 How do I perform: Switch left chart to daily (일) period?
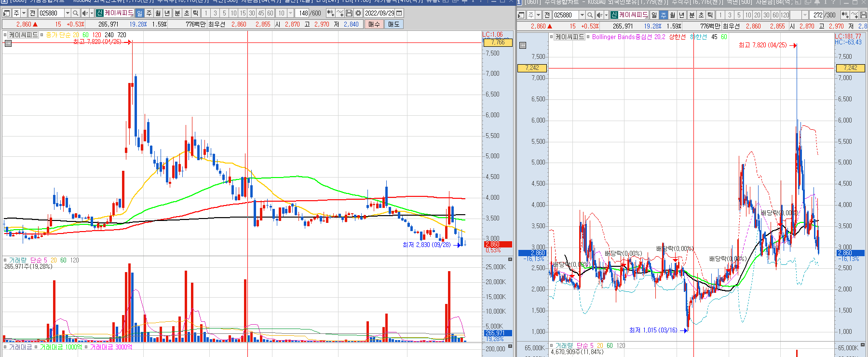[139, 13]
